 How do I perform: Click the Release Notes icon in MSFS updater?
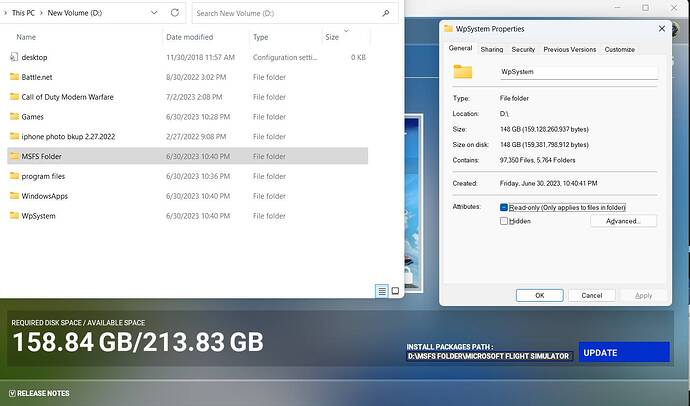[12, 393]
